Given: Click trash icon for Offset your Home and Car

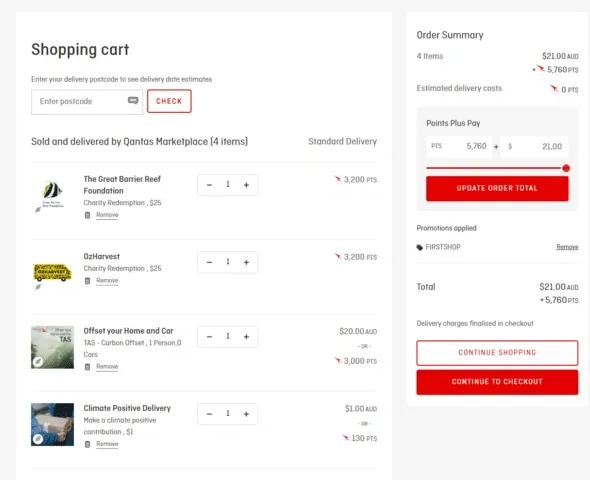Looking at the screenshot, I should pos(87,367).
